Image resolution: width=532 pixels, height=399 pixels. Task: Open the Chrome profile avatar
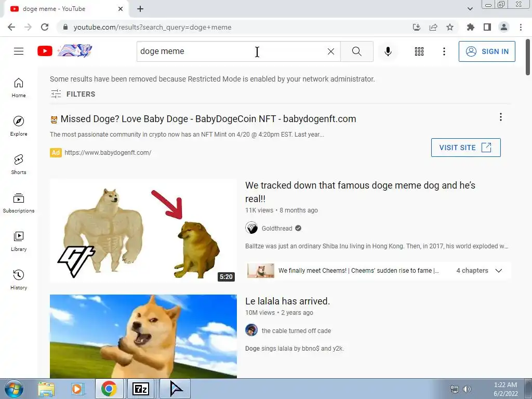coord(504,27)
